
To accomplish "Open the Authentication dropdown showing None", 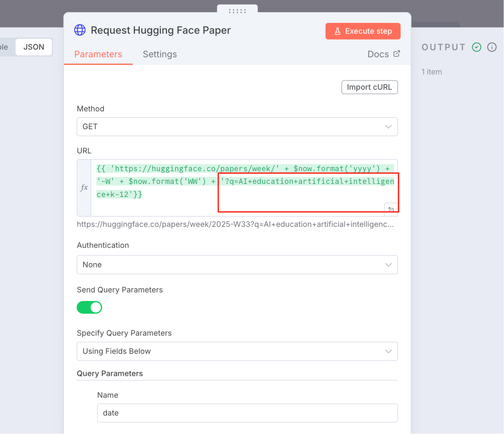I will 237,265.
